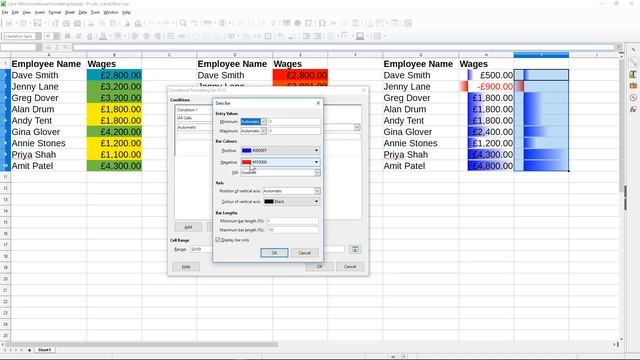
Task: Open the Tools menu
Action: pos(95,13)
